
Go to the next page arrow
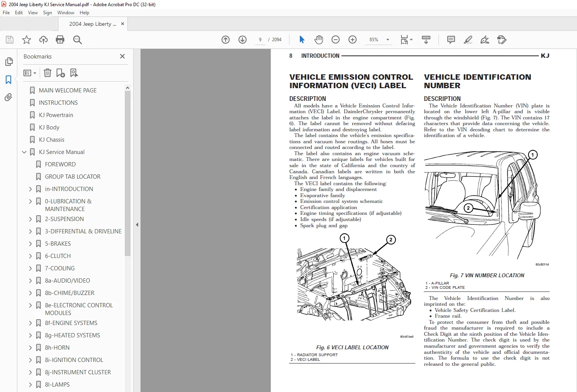click(243, 40)
